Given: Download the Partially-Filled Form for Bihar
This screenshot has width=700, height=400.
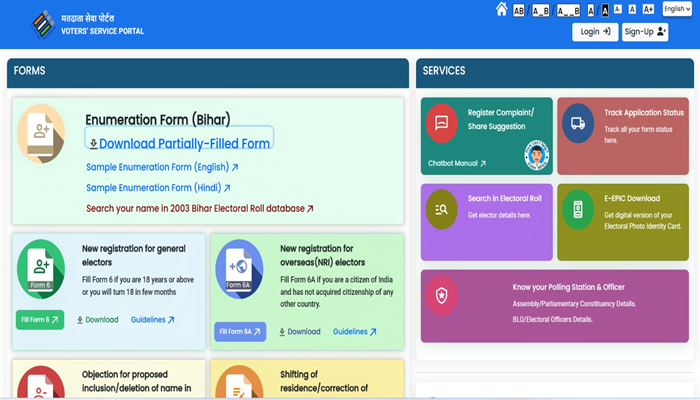Looking at the screenshot, I should 179,143.
